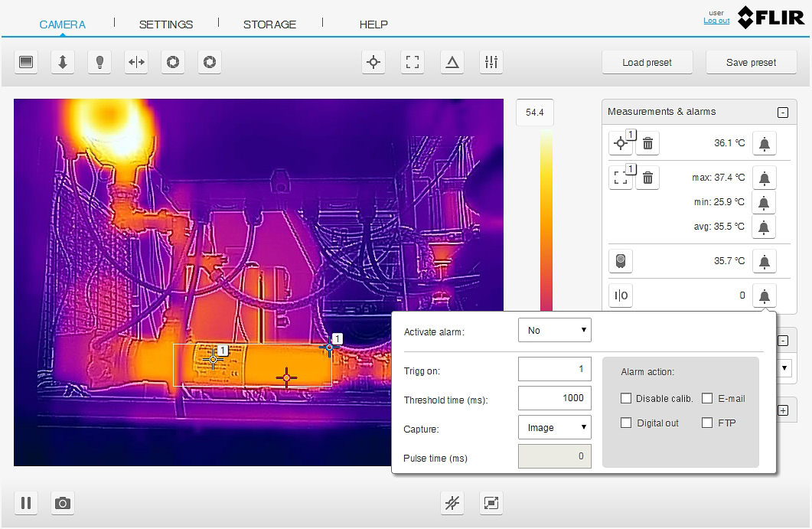Select the measurement box area tool
Screen dimensions: 812x529
pos(413,63)
